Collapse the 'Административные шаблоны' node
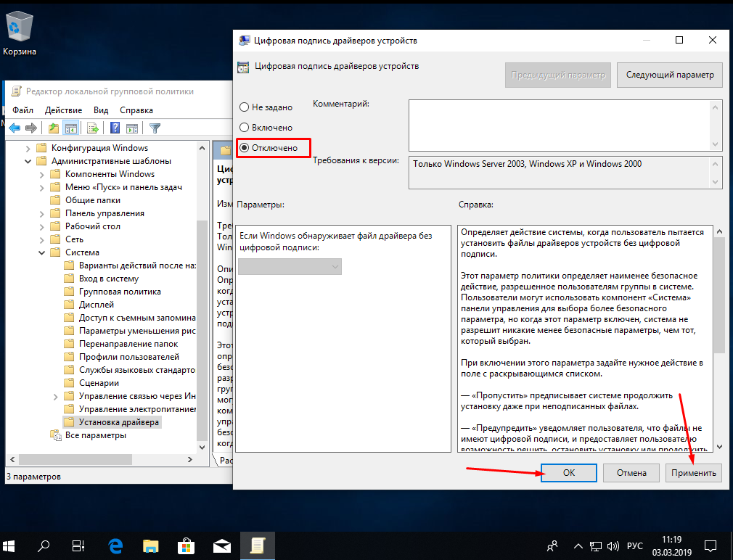The height and width of the screenshot is (560, 733). pyautogui.click(x=28, y=161)
